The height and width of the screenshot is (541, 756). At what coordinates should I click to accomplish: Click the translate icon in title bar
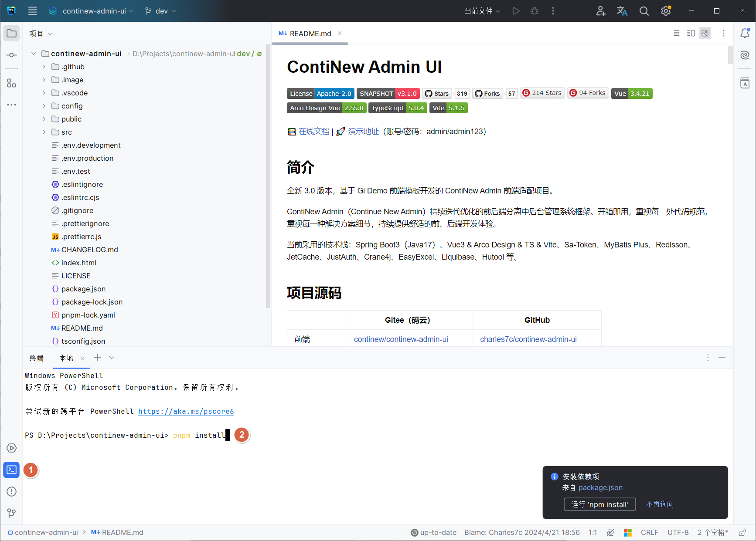pos(622,11)
